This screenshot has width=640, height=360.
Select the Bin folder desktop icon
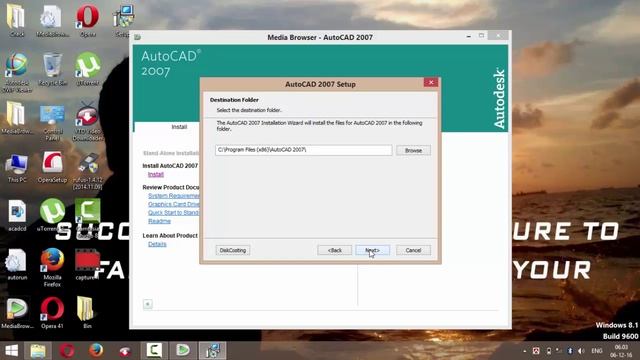pos(86,313)
